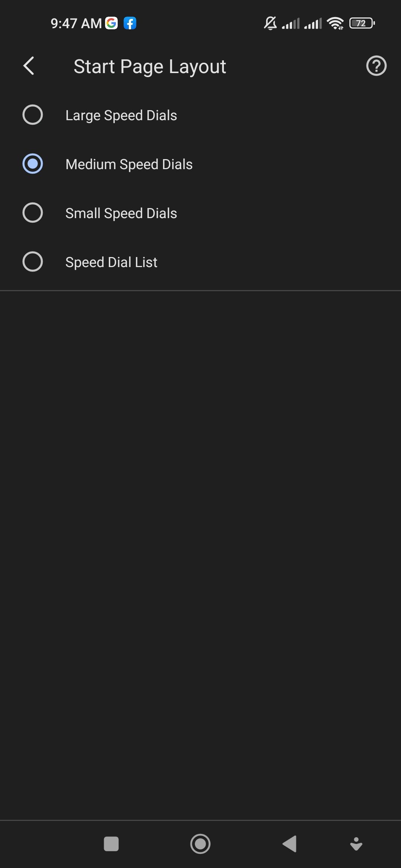Tap the accessibility menu icon in navigation bar
The width and height of the screenshot is (401, 868).
pyautogui.click(x=356, y=844)
